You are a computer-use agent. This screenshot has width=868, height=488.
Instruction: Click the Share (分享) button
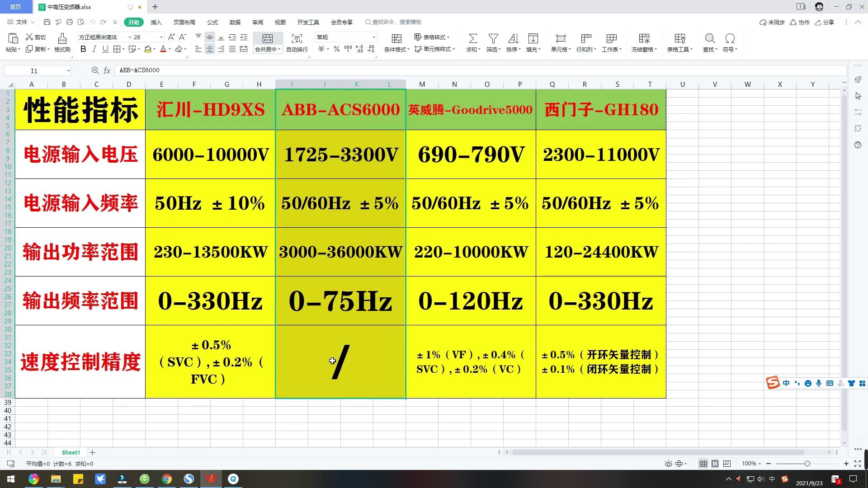(x=825, y=22)
